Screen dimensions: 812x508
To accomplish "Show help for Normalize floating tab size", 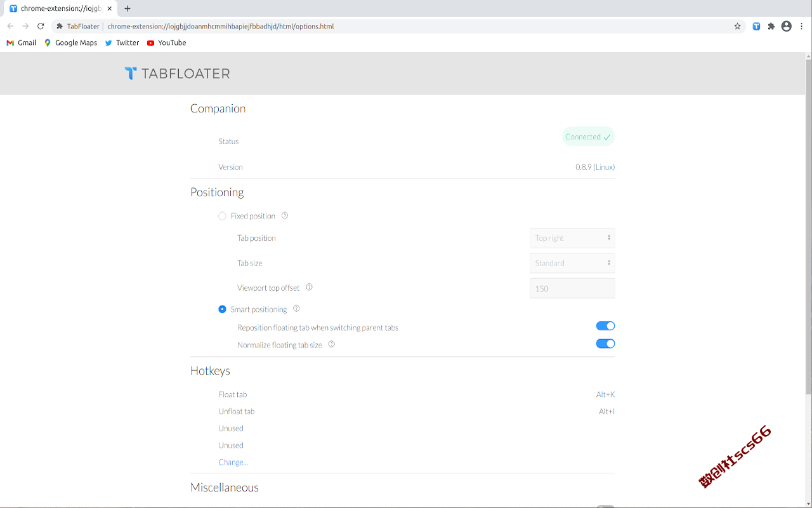I will 331,344.
